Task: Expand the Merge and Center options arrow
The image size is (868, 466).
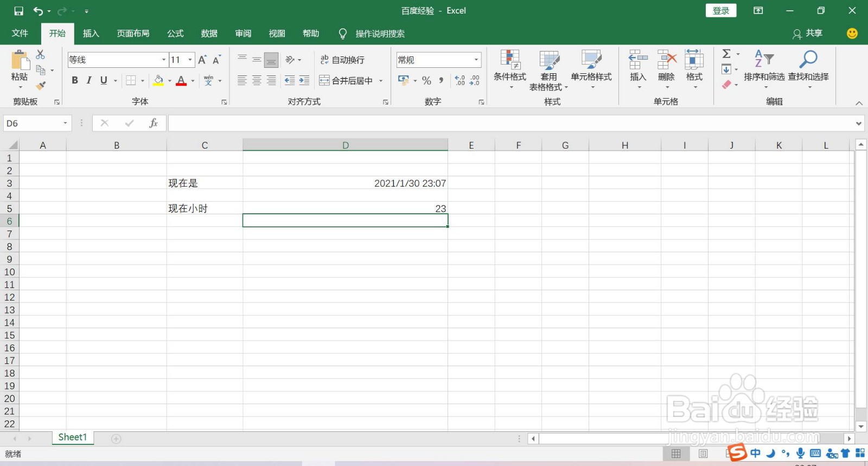Action: pos(381,81)
